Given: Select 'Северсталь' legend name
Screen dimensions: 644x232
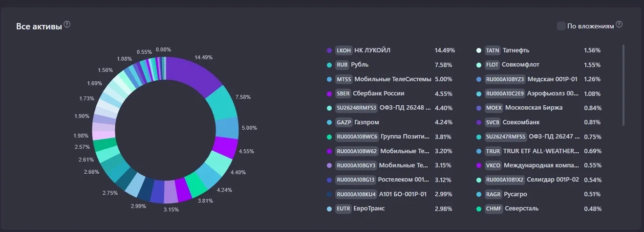Looking at the screenshot, I should pyautogui.click(x=521, y=209).
